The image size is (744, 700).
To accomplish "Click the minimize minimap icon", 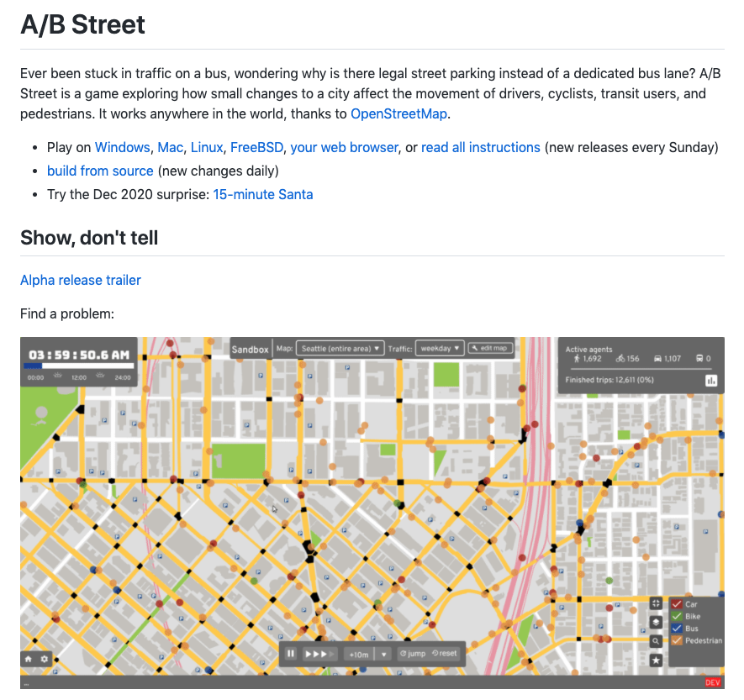I will (x=656, y=603).
